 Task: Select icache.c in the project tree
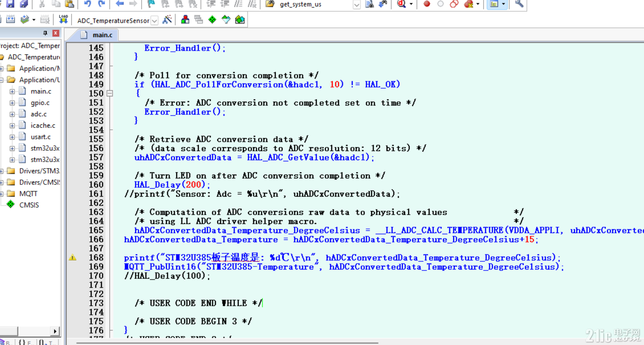(x=43, y=126)
